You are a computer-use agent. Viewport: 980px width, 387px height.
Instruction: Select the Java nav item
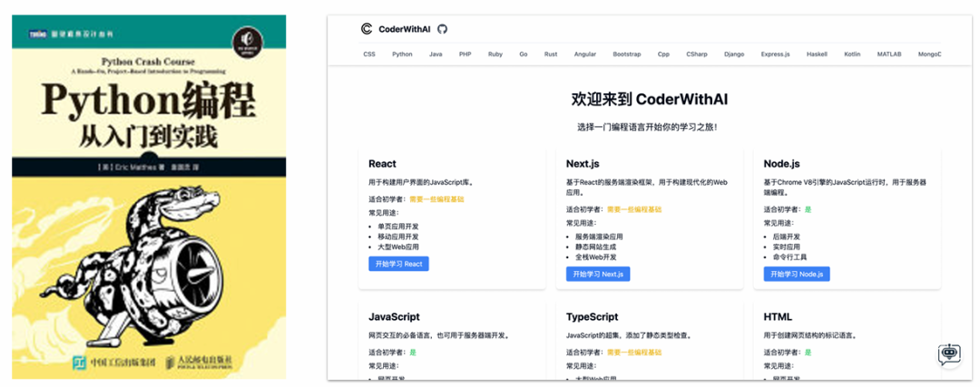(436, 54)
